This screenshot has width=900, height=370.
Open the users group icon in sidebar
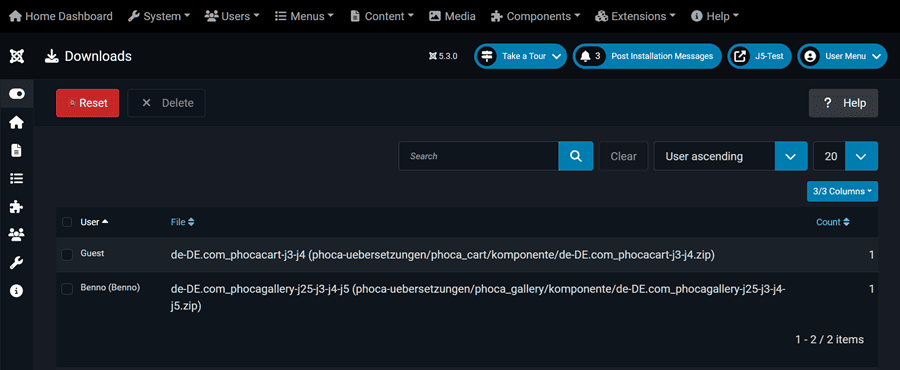[17, 235]
